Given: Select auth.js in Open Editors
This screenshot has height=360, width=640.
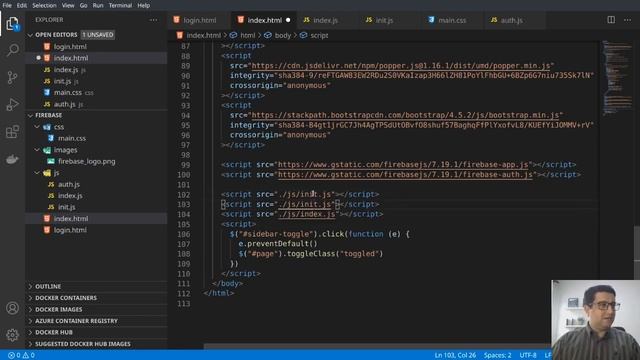Looking at the screenshot, I should coord(96,104).
